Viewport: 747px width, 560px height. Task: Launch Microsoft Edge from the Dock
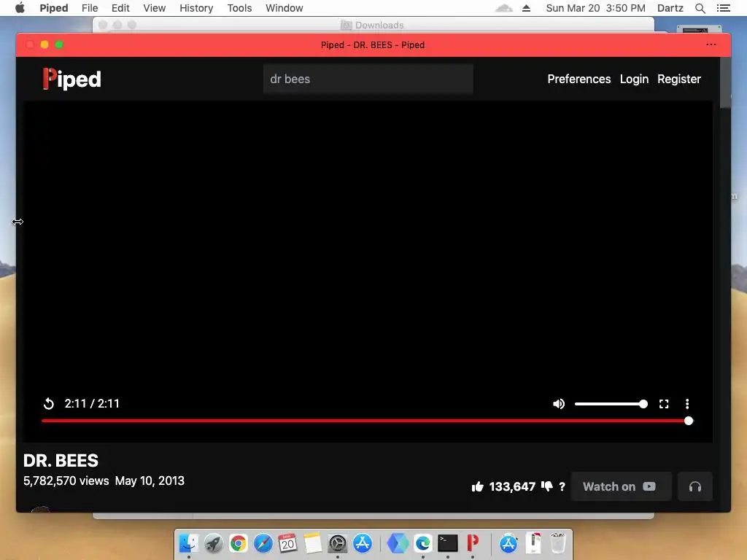[422, 542]
